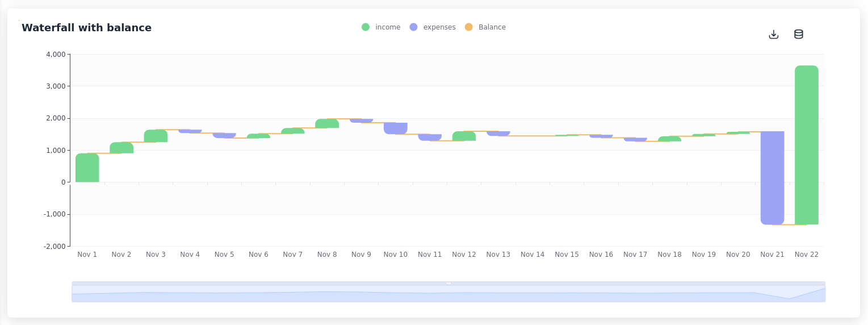This screenshot has width=868, height=325.
Task: Toggle the Balance legend series
Action: pyautogui.click(x=492, y=27)
